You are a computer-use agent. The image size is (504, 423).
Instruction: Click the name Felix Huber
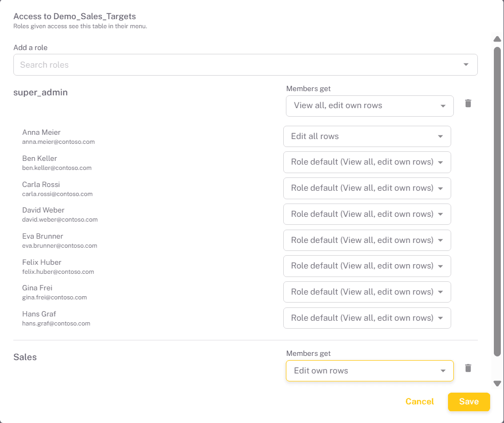(42, 262)
